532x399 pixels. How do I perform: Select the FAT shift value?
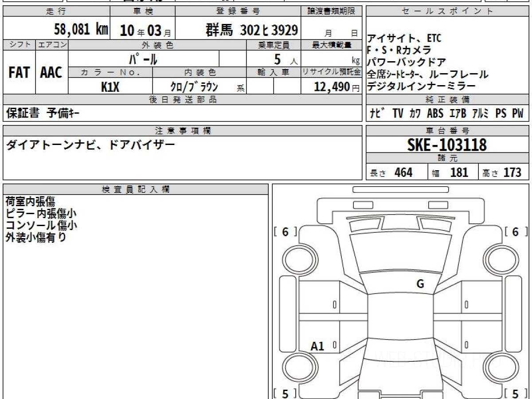19,73
